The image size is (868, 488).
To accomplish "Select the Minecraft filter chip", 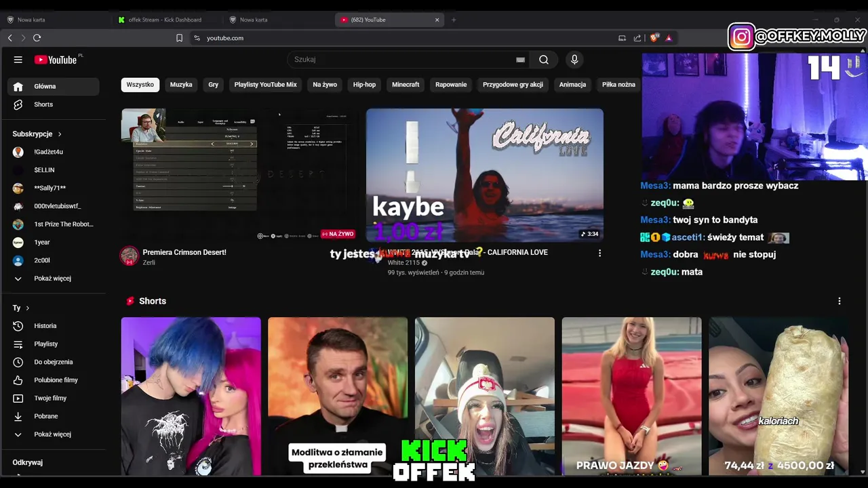I will (x=406, y=85).
